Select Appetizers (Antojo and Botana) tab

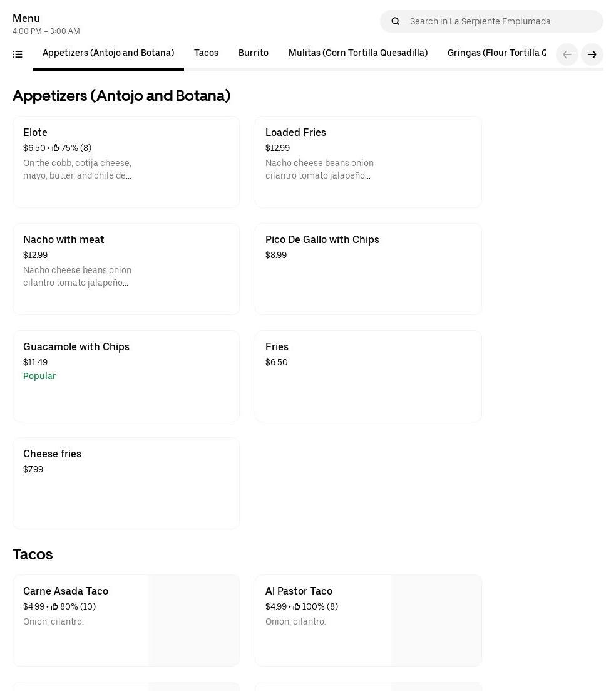108,53
